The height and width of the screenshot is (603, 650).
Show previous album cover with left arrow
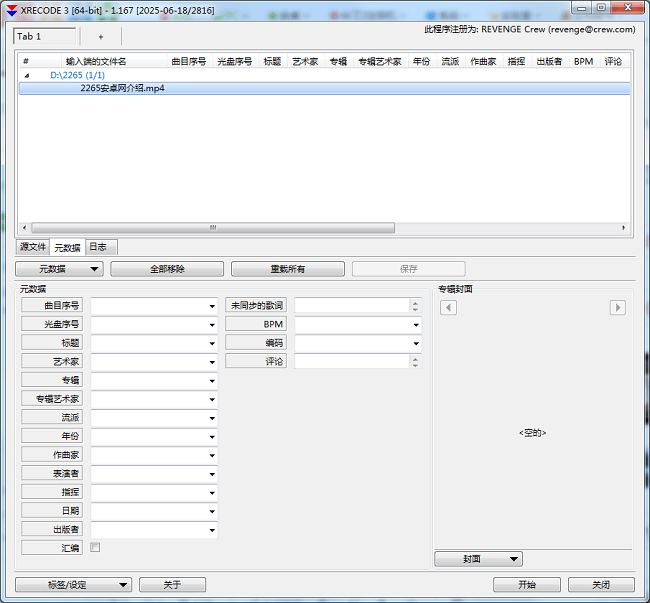click(x=449, y=307)
